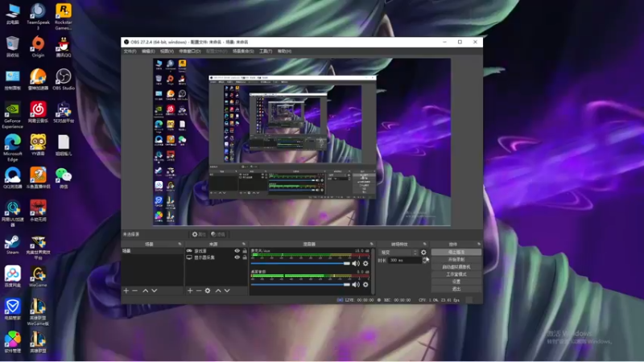Open source Filters button above docks
This screenshot has height=362, width=644.
(218, 234)
